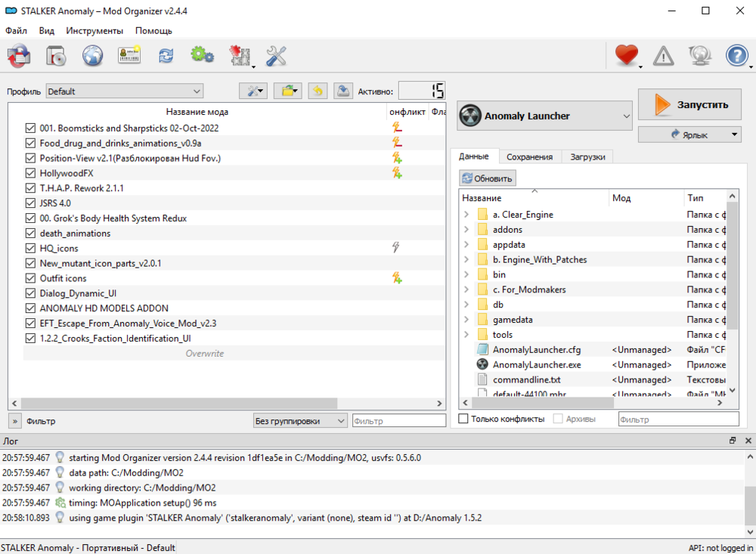Image resolution: width=756 pixels, height=554 pixels.
Task: Click inside the Фильтр filter field
Action: (x=399, y=420)
